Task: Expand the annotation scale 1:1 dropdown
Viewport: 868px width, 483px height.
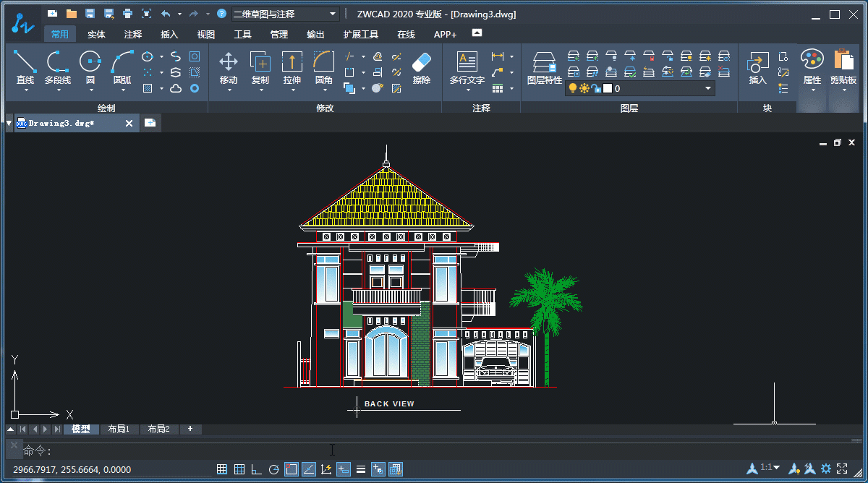Action: click(770, 469)
